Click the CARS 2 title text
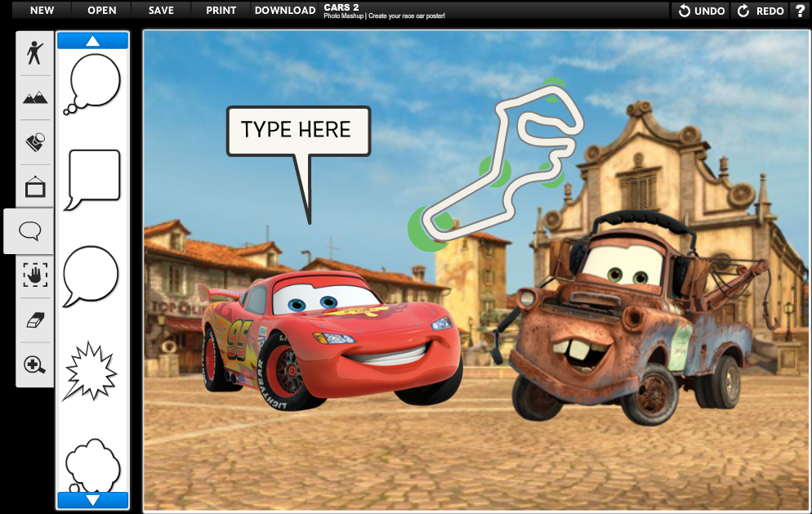The height and width of the screenshot is (514, 812). [341, 7]
